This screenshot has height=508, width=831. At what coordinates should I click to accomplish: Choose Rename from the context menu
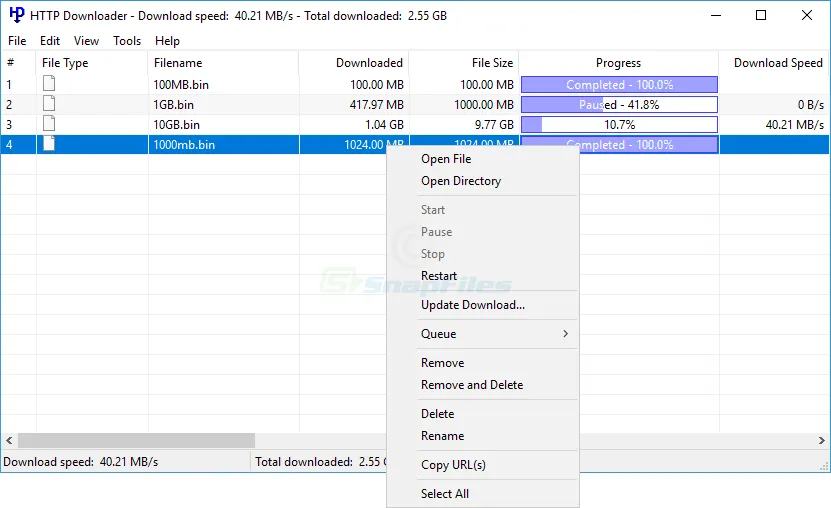point(482,436)
